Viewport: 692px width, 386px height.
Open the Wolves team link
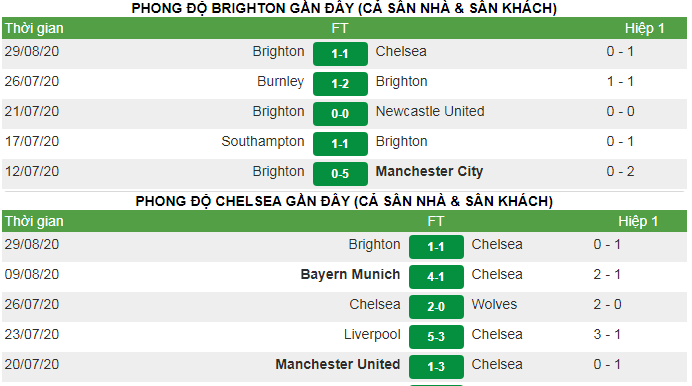[494, 304]
